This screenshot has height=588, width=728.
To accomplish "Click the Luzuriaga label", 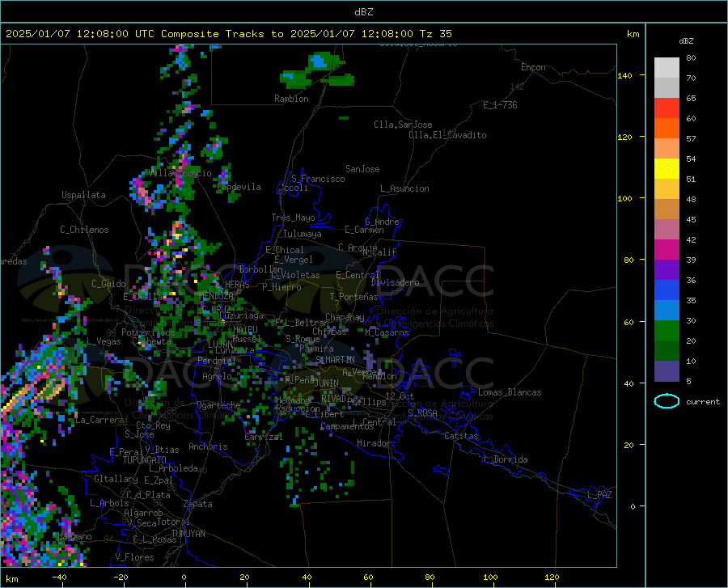I will click(241, 315).
